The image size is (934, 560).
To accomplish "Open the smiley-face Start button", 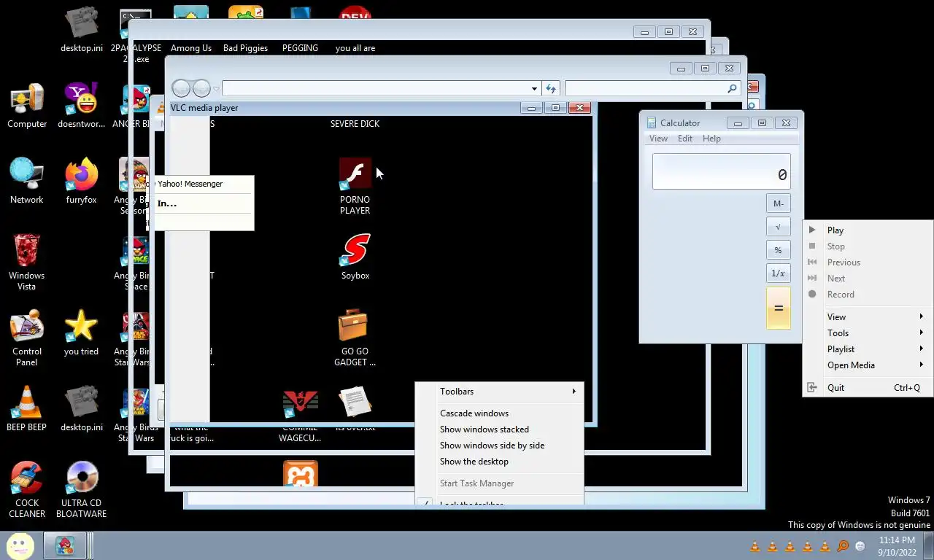I will pyautogui.click(x=20, y=545).
